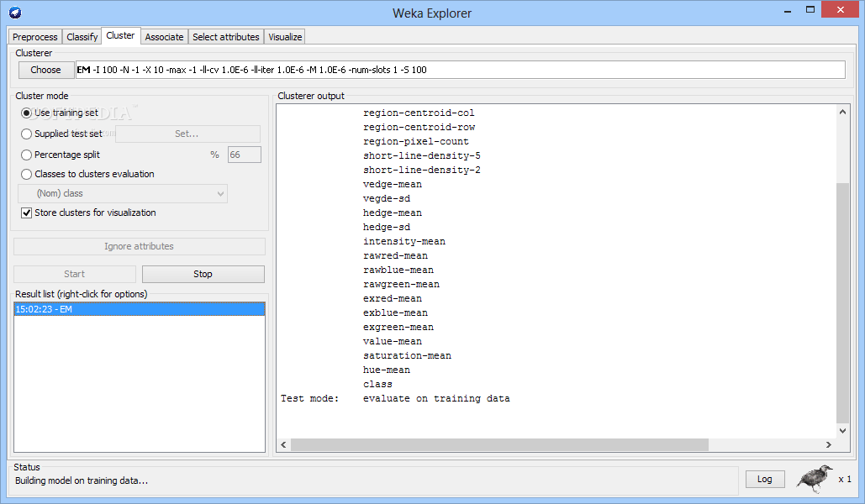Click vegde-sd in output
Image resolution: width=865 pixels, height=504 pixels.
tap(387, 199)
